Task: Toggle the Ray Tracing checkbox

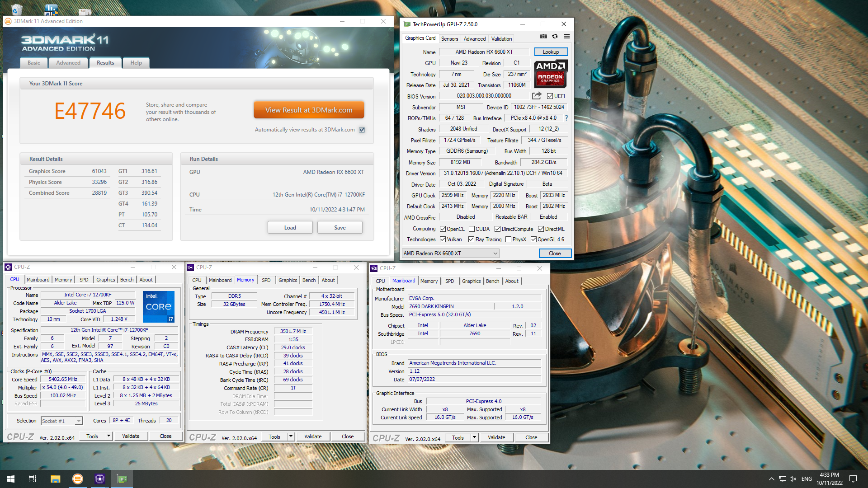Action: pos(472,239)
